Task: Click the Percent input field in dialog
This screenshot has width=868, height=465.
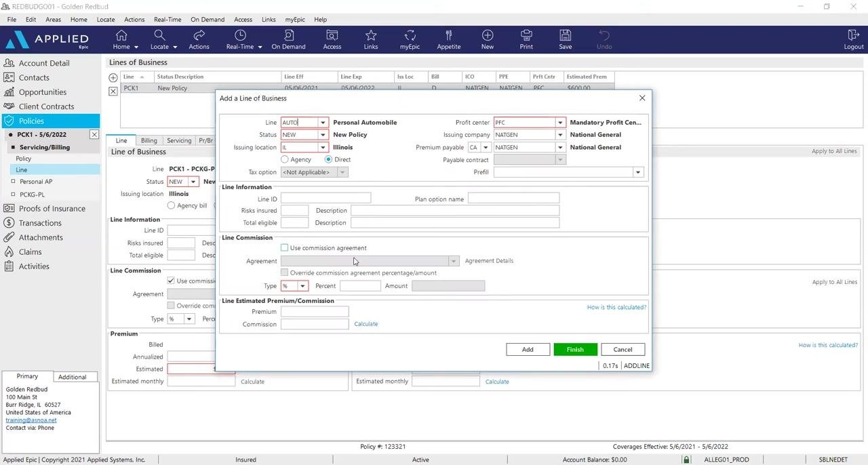Action: pyautogui.click(x=360, y=286)
